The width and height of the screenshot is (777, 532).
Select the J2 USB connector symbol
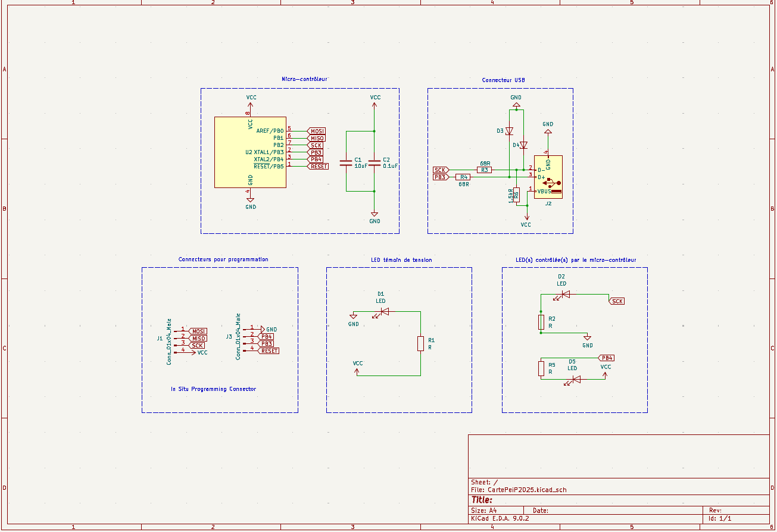point(548,177)
